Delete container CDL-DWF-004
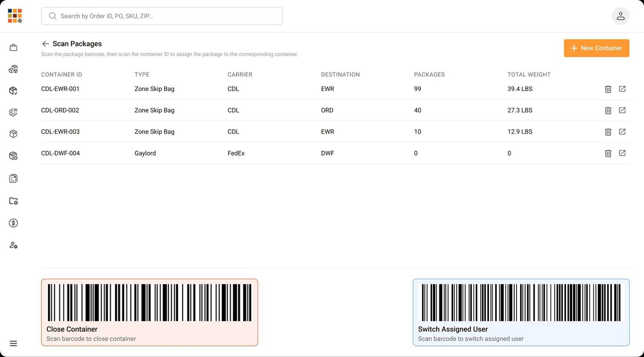 [608, 153]
